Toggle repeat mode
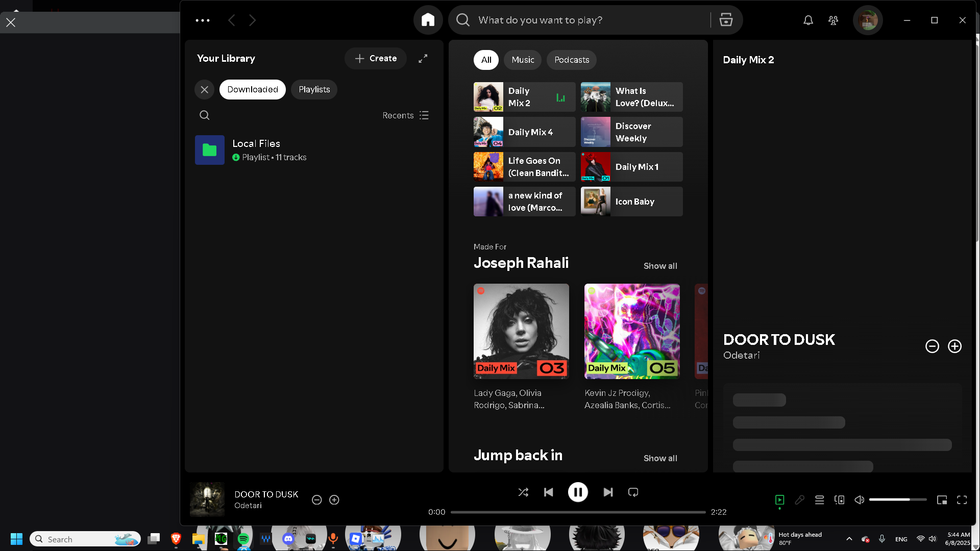Screen dimensions: 980x551 (x=633, y=492)
